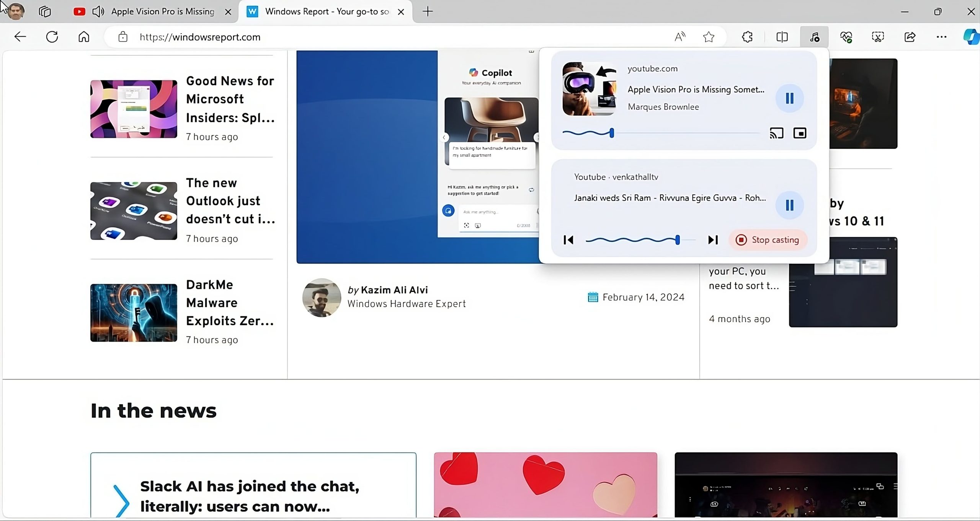Open Browser essentials heart icon
Image resolution: width=980 pixels, height=521 pixels.
(x=846, y=37)
